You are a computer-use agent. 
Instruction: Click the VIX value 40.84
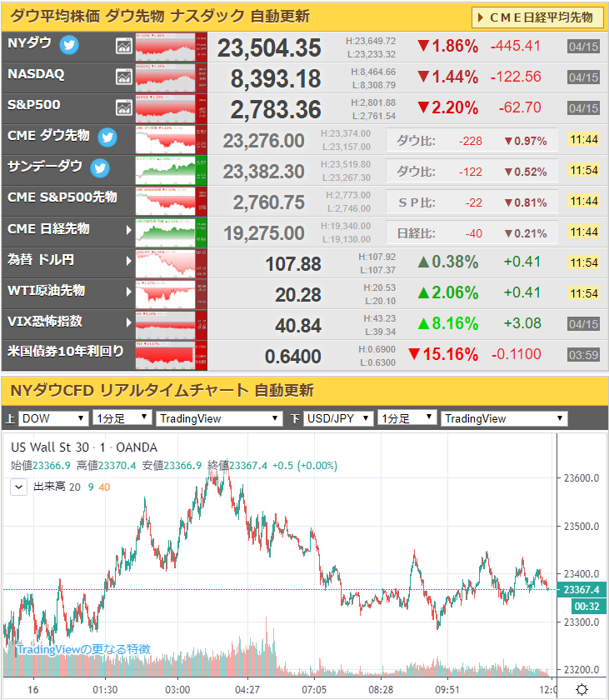pyautogui.click(x=298, y=326)
